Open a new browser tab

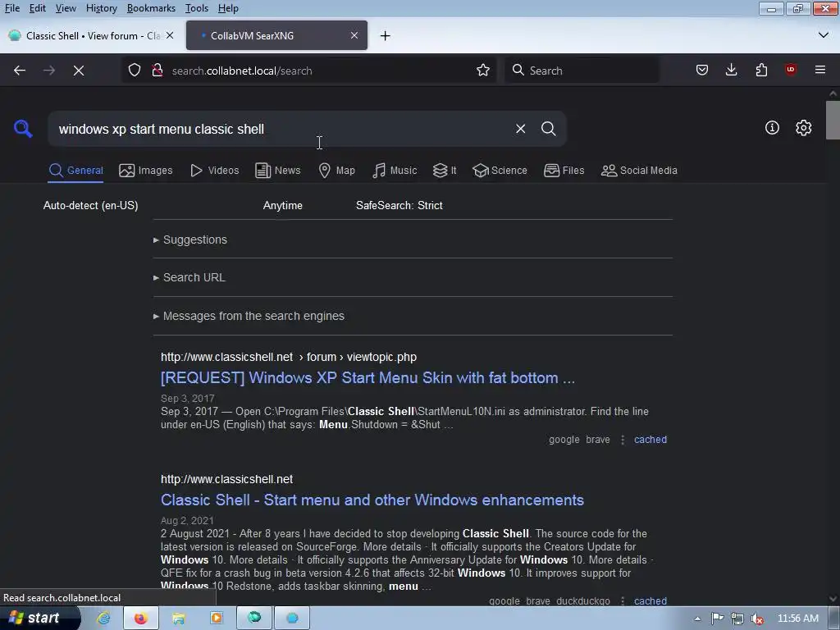386,36
